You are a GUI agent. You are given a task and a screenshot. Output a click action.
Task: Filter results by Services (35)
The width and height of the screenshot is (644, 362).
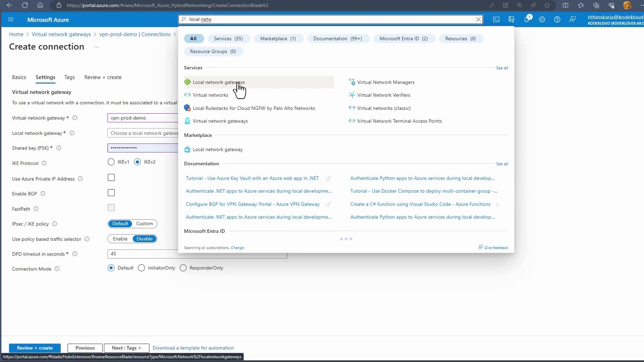(x=228, y=39)
